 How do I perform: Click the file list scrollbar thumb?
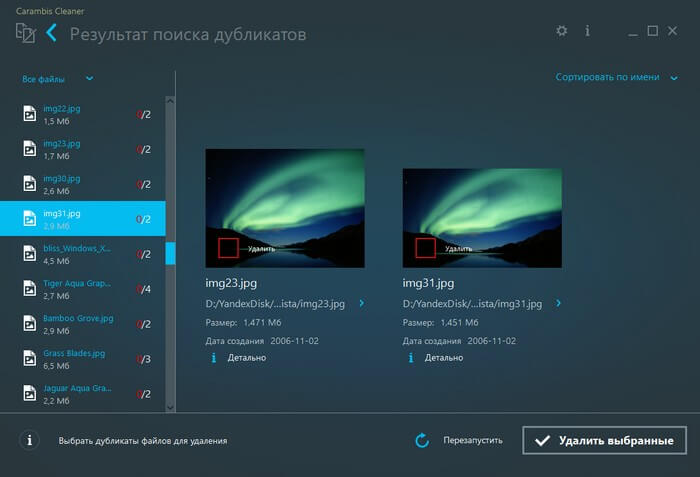[x=170, y=253]
